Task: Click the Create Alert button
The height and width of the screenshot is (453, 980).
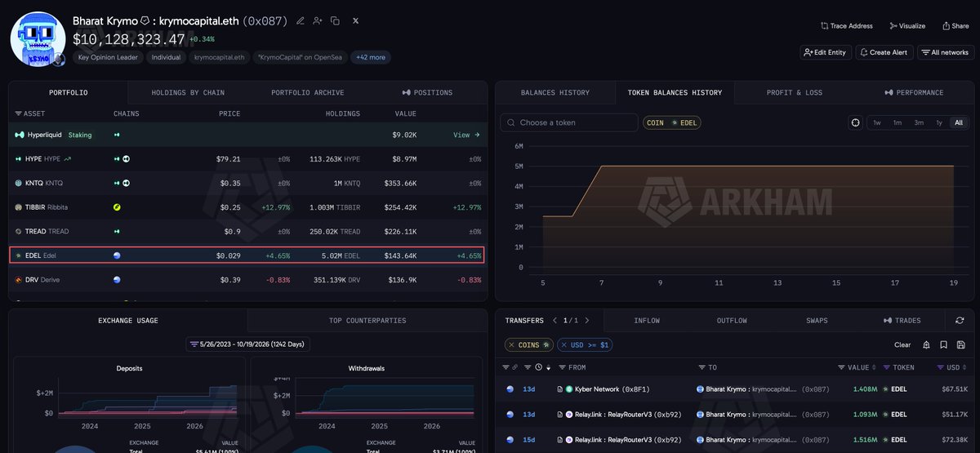Action: (884, 52)
